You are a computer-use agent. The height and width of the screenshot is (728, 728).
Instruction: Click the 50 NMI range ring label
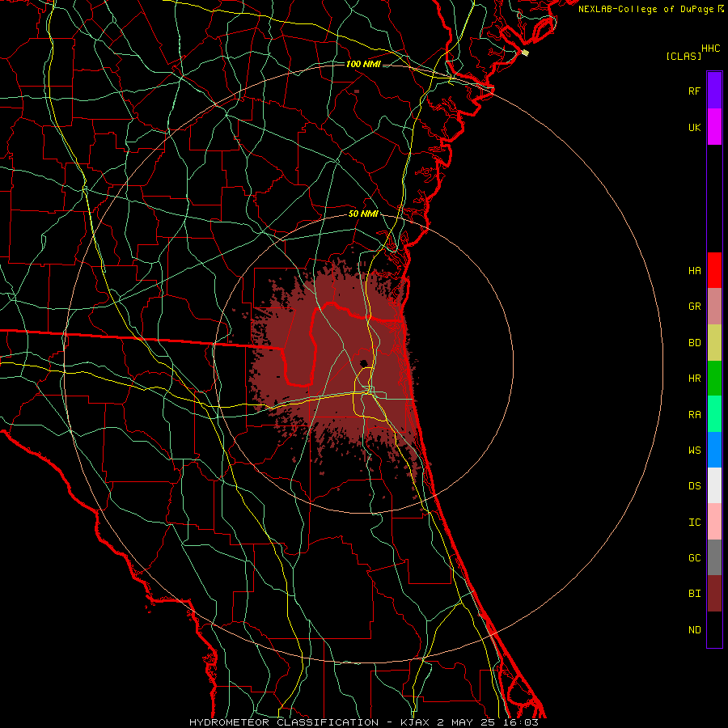pyautogui.click(x=363, y=214)
